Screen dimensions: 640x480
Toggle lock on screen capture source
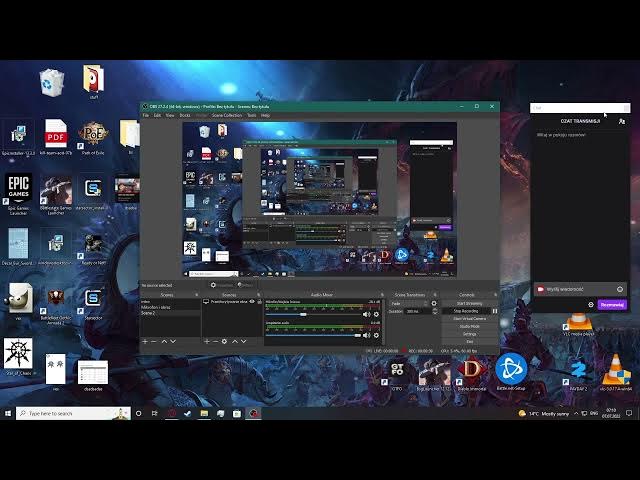coord(259,302)
